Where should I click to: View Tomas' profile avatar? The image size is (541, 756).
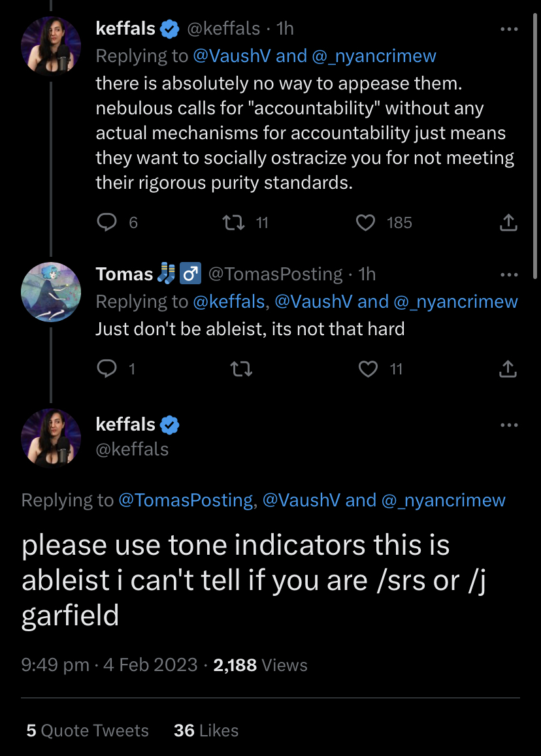(x=50, y=291)
